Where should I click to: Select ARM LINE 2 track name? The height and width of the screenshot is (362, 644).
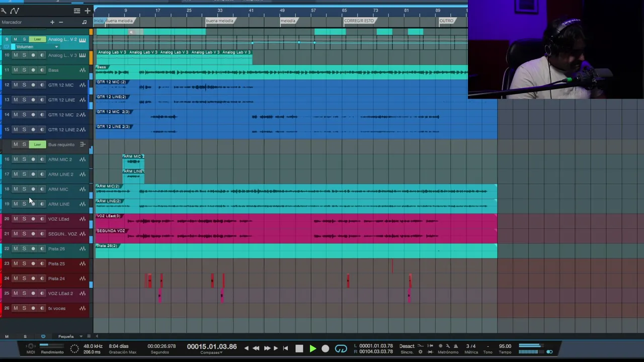pyautogui.click(x=60, y=174)
